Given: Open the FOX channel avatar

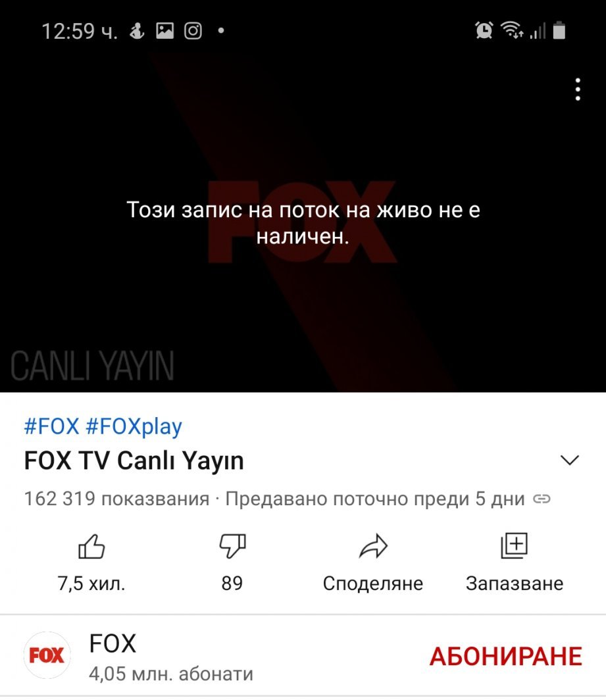Looking at the screenshot, I should pos(47,655).
